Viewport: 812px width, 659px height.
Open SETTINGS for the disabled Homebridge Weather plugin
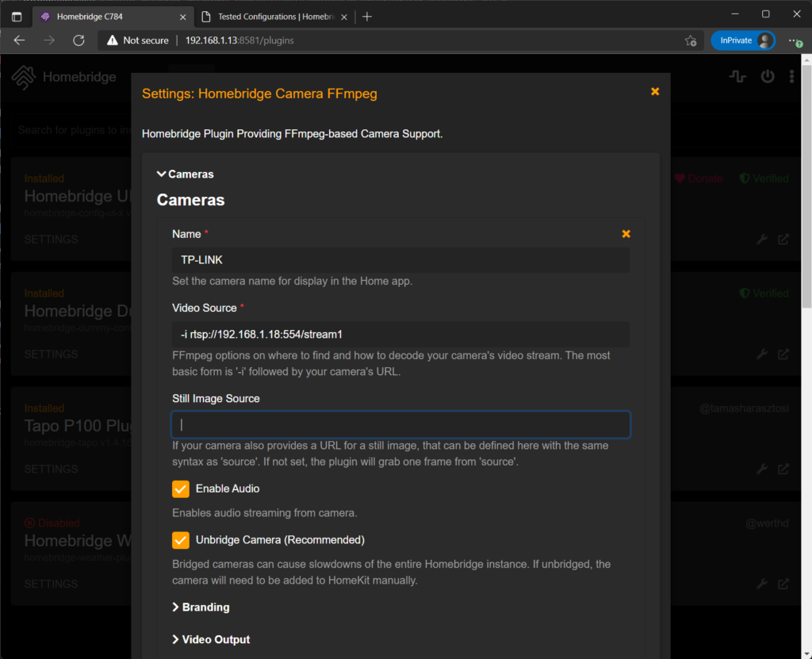click(52, 584)
